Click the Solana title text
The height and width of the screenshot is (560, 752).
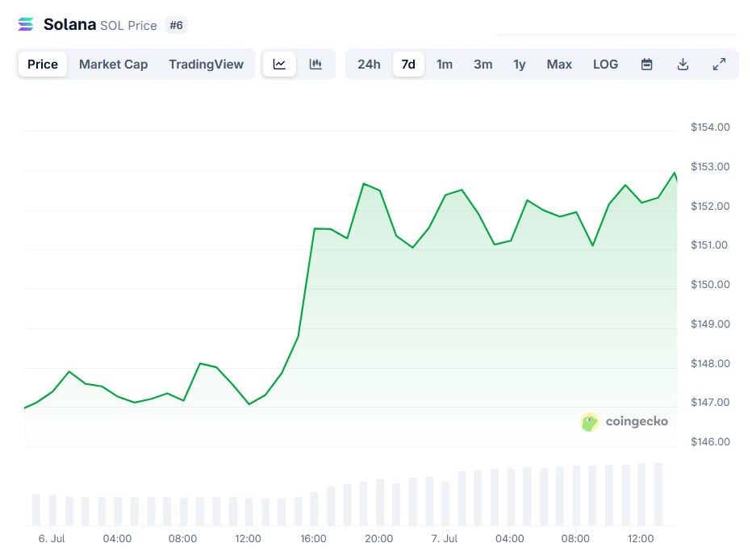(x=69, y=24)
